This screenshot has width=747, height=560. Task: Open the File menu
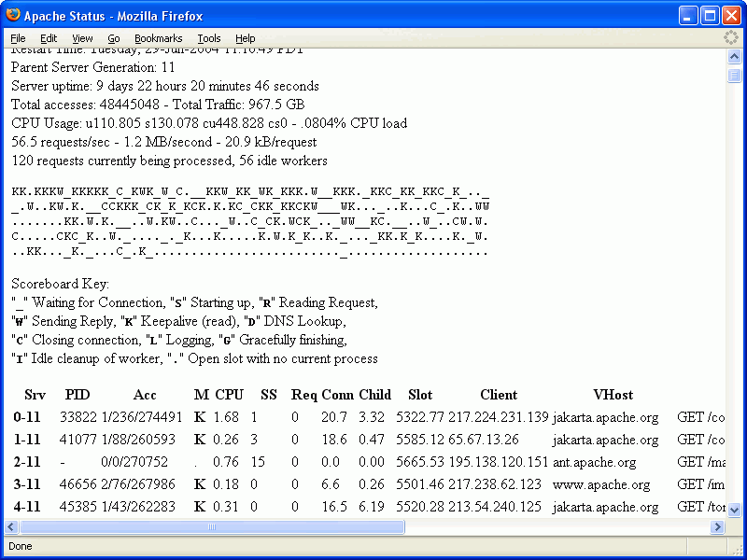click(17, 37)
